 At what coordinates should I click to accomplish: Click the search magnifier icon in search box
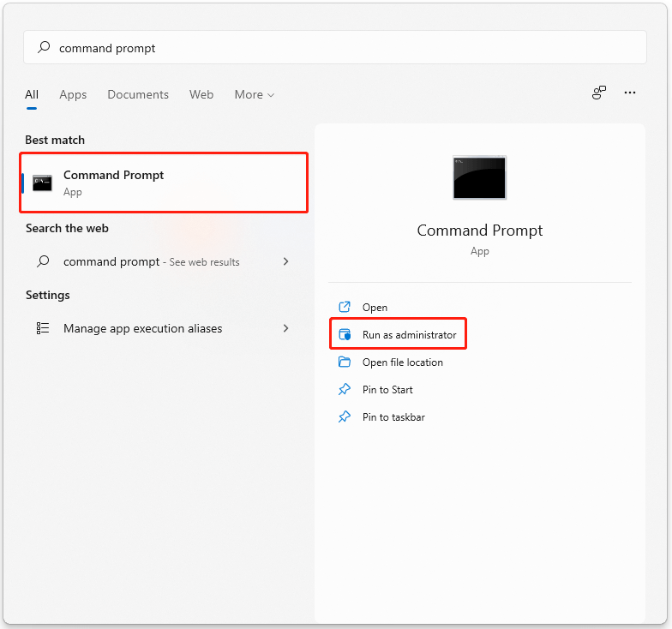[44, 47]
